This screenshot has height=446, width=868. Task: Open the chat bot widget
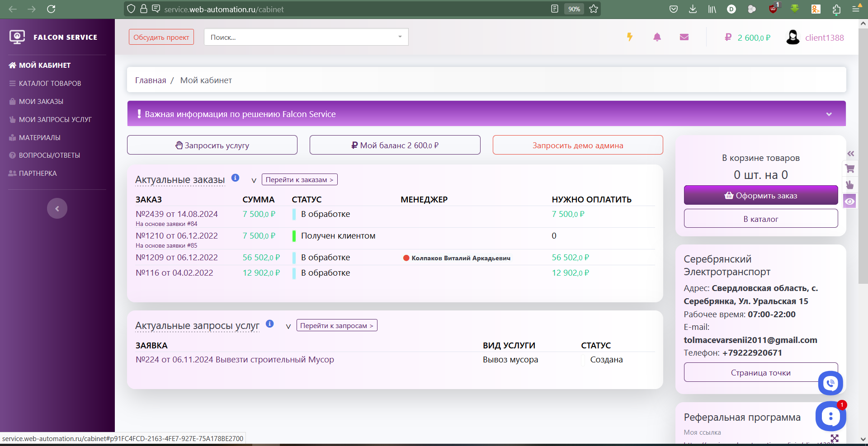pyautogui.click(x=830, y=416)
